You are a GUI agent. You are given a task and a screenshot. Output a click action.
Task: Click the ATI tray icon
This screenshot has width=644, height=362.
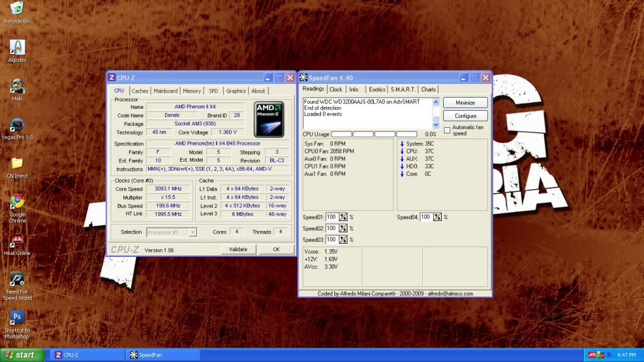(592, 354)
